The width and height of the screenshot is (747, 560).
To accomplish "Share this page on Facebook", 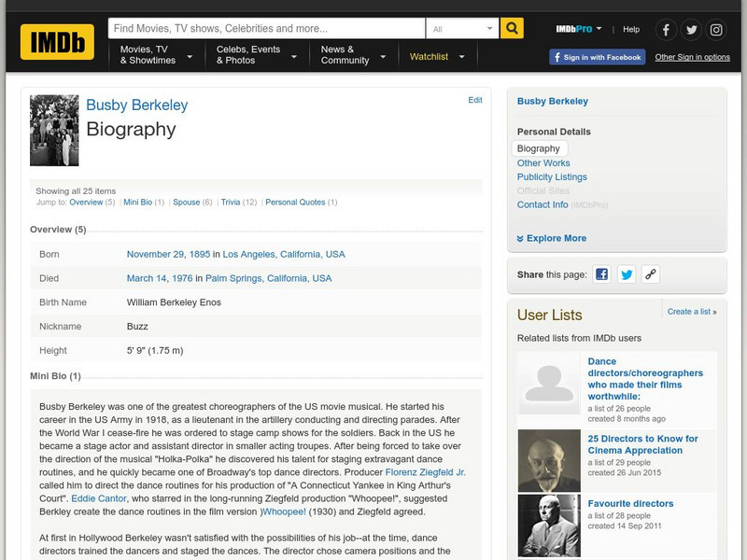I will pyautogui.click(x=602, y=274).
